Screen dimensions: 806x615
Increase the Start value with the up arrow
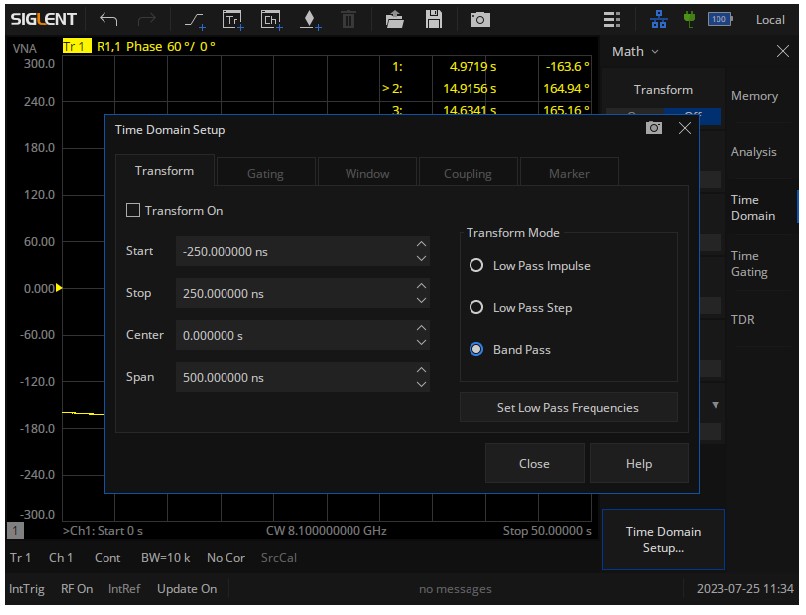(421, 244)
